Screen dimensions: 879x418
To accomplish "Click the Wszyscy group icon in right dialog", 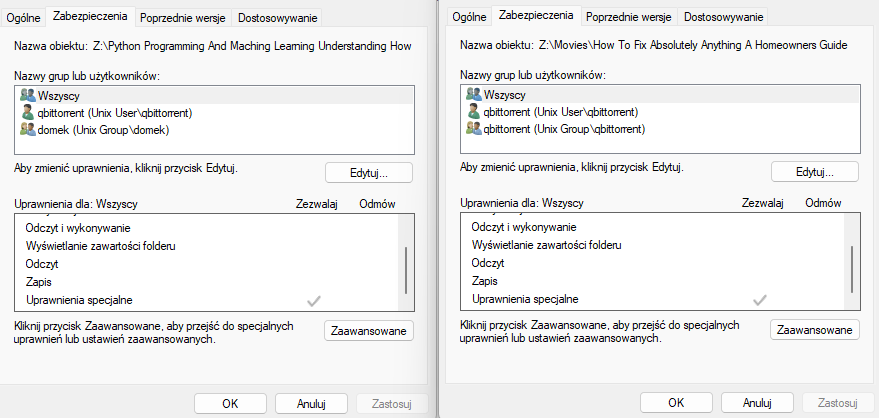I will click(x=473, y=94).
